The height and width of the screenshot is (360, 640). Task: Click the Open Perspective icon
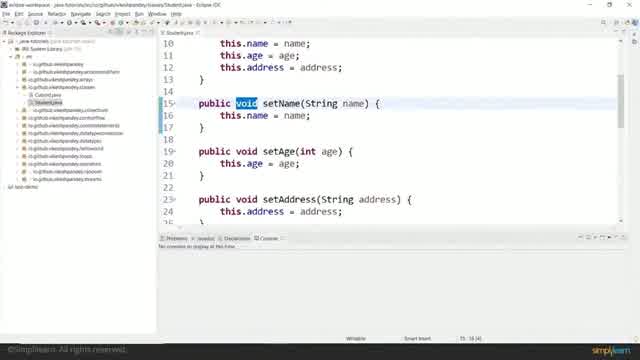click(x=616, y=22)
